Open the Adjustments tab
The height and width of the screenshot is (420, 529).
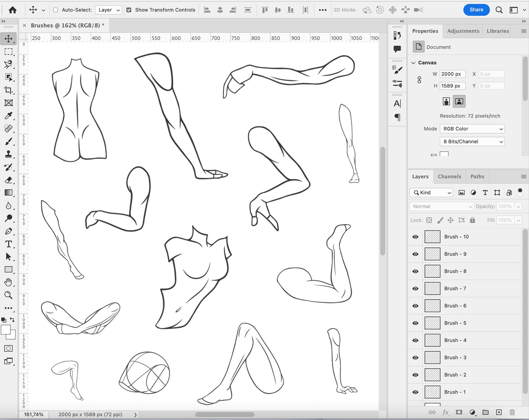463,31
